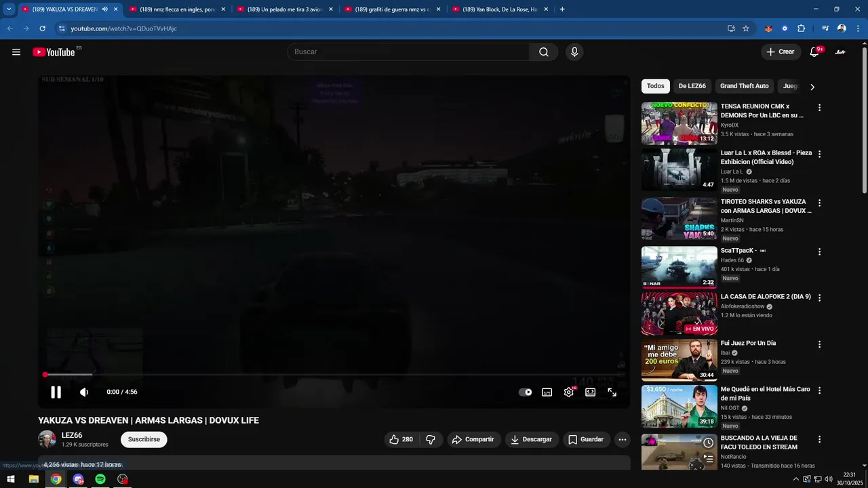Switch to Un pelado me tira tab
The height and width of the screenshot is (488, 868).
(x=285, y=9)
